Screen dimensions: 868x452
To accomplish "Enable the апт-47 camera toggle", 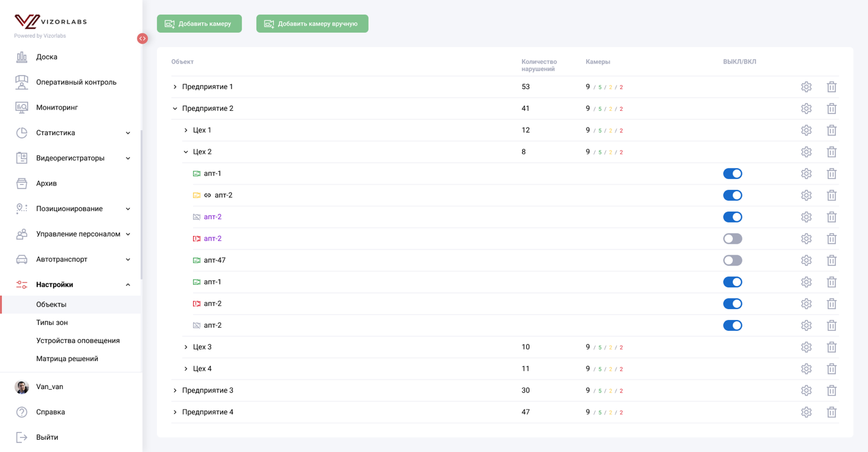I will (733, 260).
